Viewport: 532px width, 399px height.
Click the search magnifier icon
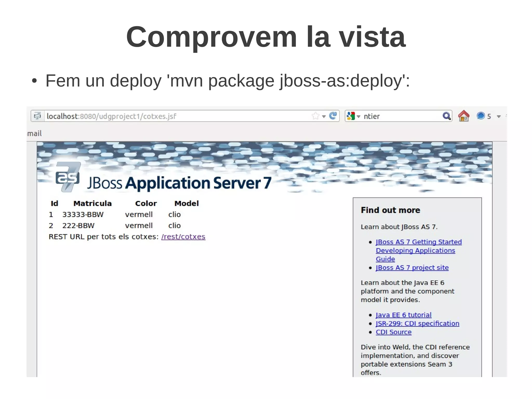point(447,116)
